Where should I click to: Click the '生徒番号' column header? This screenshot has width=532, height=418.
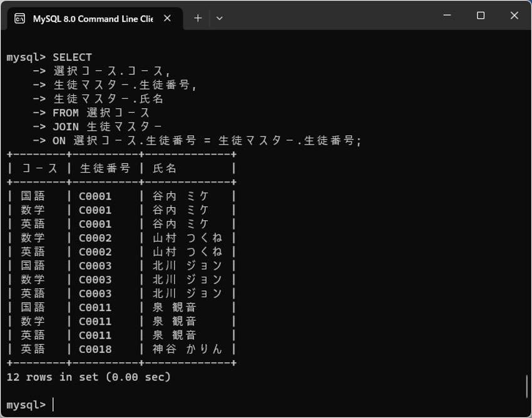tap(105, 168)
